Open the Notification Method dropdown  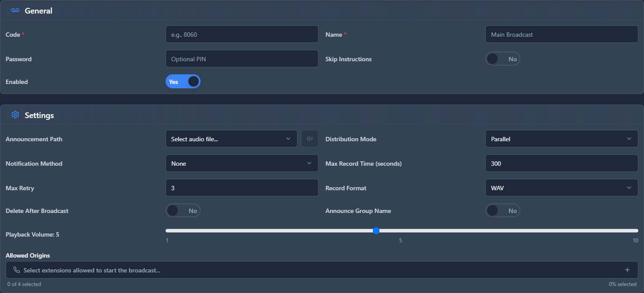click(x=242, y=163)
